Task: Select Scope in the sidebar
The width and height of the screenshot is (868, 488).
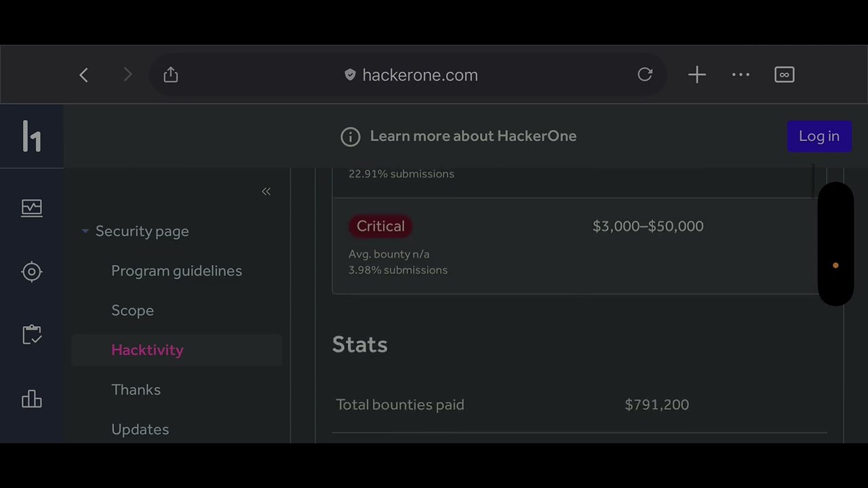Action: [x=132, y=310]
